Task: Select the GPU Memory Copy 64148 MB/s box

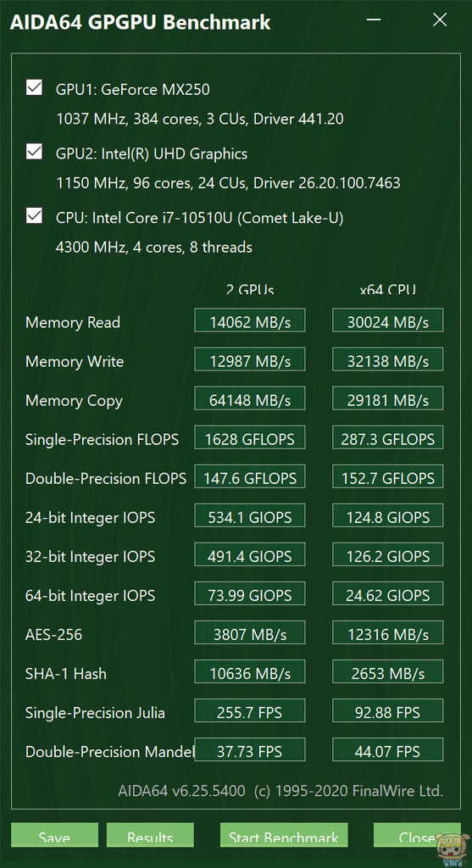Action: [249, 398]
